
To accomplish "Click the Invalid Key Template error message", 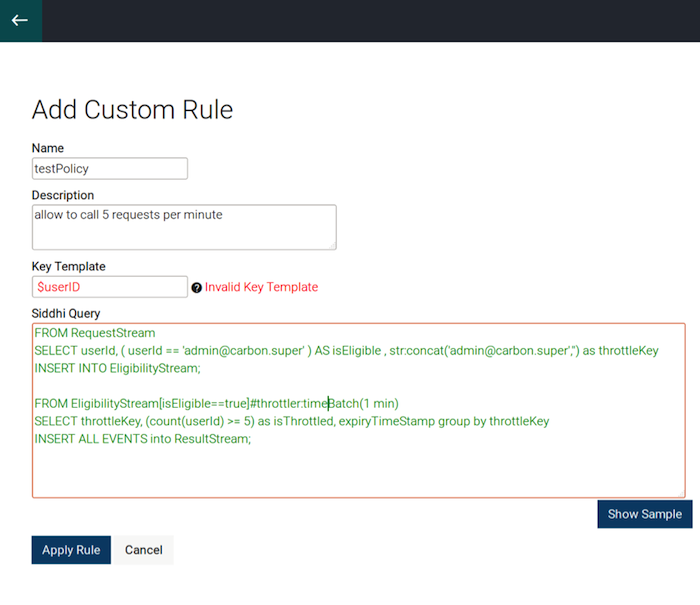I will tap(261, 287).
